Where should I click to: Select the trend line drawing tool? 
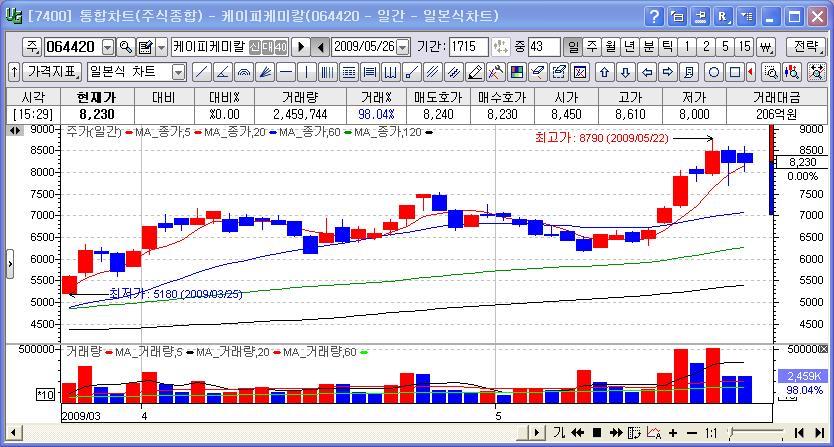(201, 72)
